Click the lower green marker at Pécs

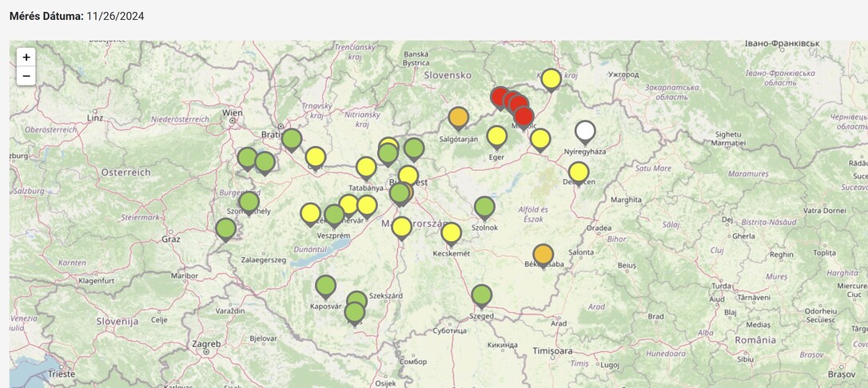click(354, 315)
